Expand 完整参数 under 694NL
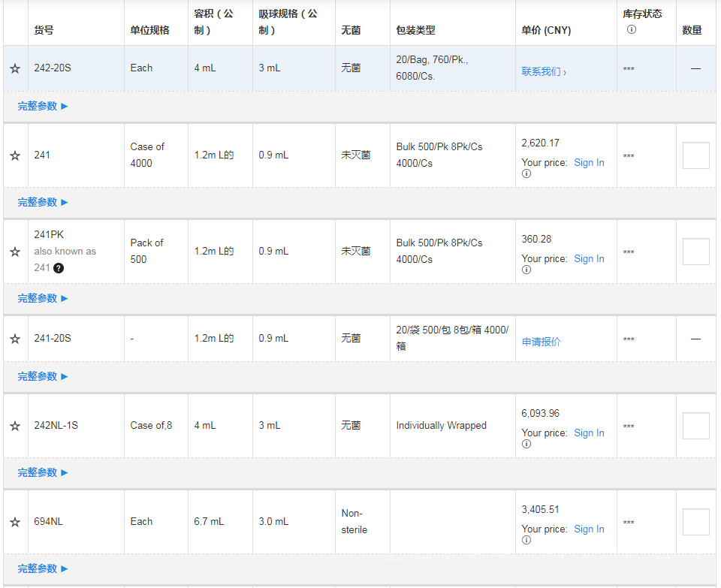 [x=43, y=569]
